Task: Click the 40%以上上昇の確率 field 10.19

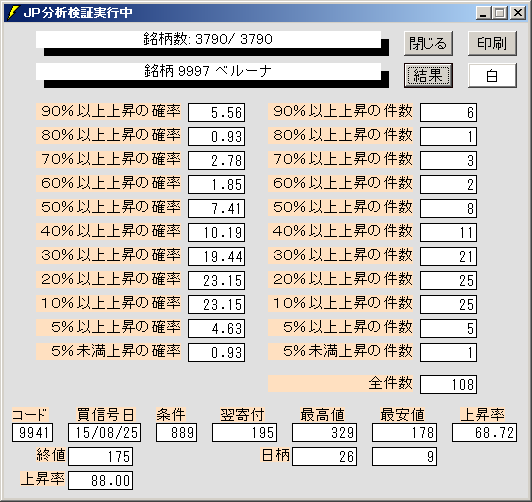Action: [216, 232]
